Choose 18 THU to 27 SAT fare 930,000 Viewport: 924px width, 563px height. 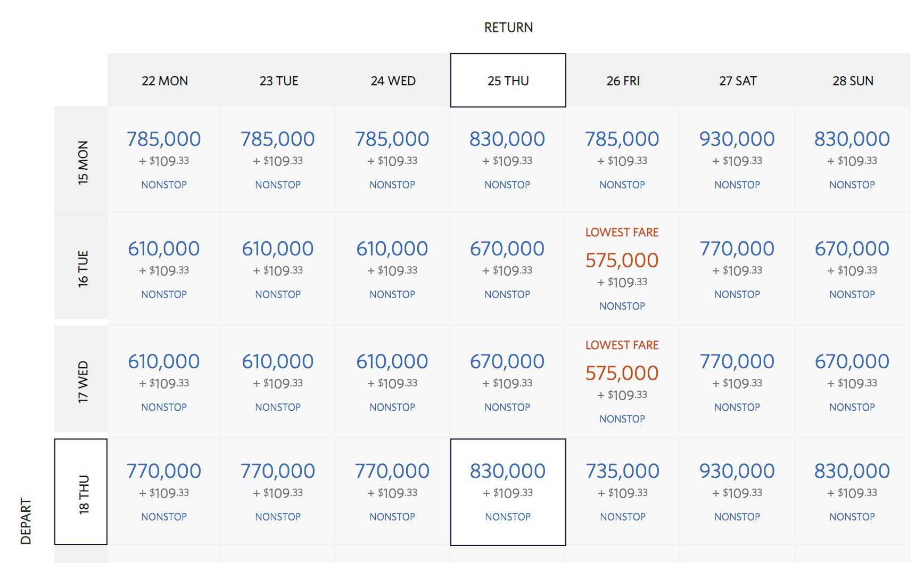(737, 492)
